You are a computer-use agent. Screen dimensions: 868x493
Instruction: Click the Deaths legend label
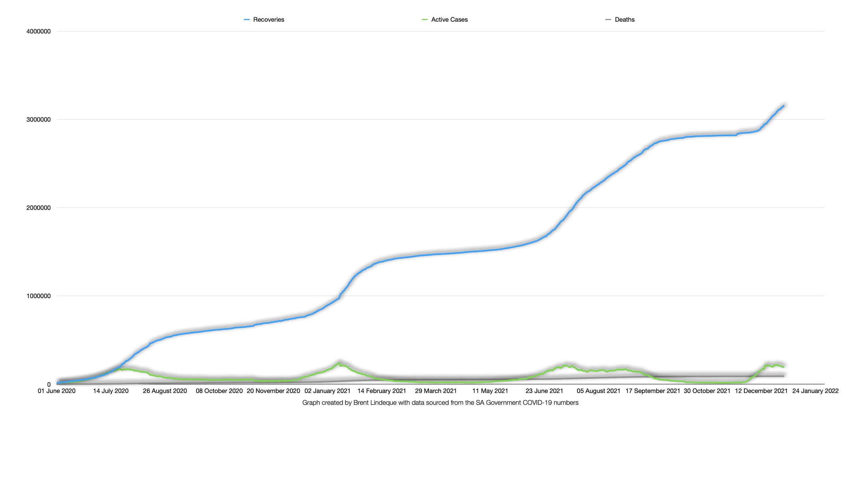[x=625, y=20]
